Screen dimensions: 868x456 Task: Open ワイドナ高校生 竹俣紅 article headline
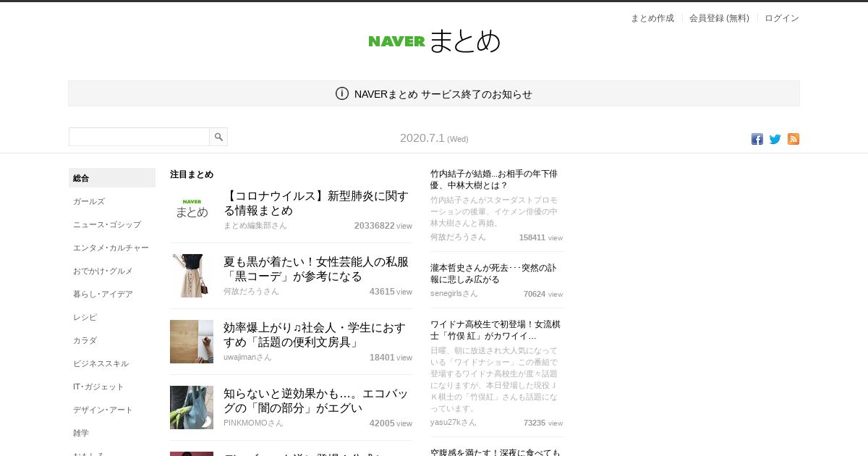tap(494, 330)
